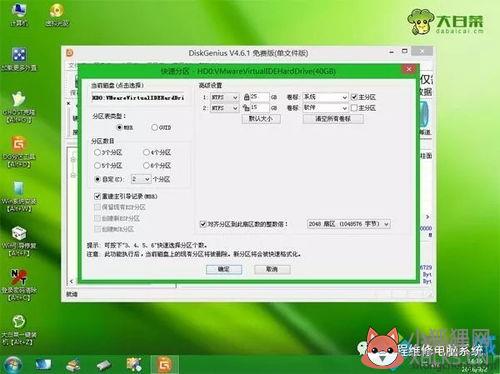Toggle the lock icon for partition 1 size
500x374 pixels.
point(247,97)
